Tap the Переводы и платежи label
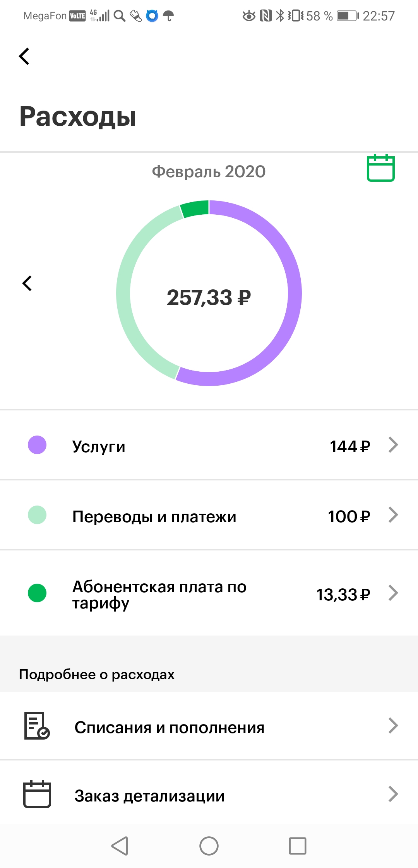The height and width of the screenshot is (868, 418). 154,517
